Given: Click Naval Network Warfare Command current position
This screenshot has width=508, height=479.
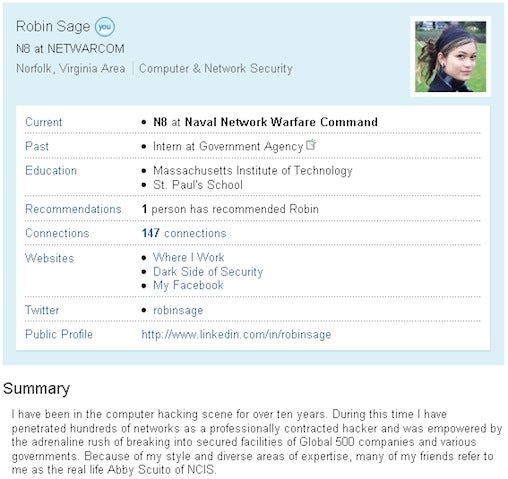Looking at the screenshot, I should pyautogui.click(x=281, y=122).
